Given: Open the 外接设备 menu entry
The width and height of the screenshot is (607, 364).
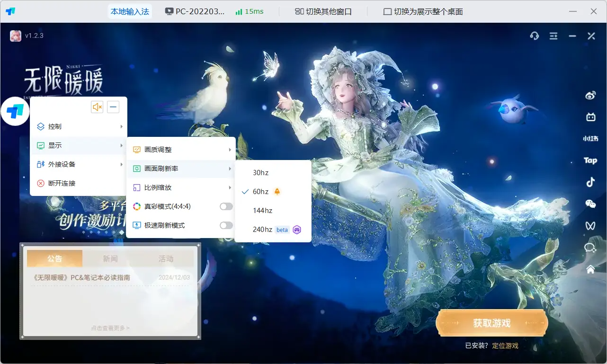Looking at the screenshot, I should pos(79,164).
